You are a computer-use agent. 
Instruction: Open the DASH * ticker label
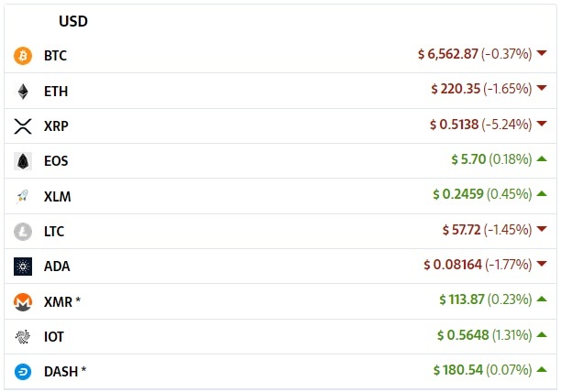click(x=65, y=372)
